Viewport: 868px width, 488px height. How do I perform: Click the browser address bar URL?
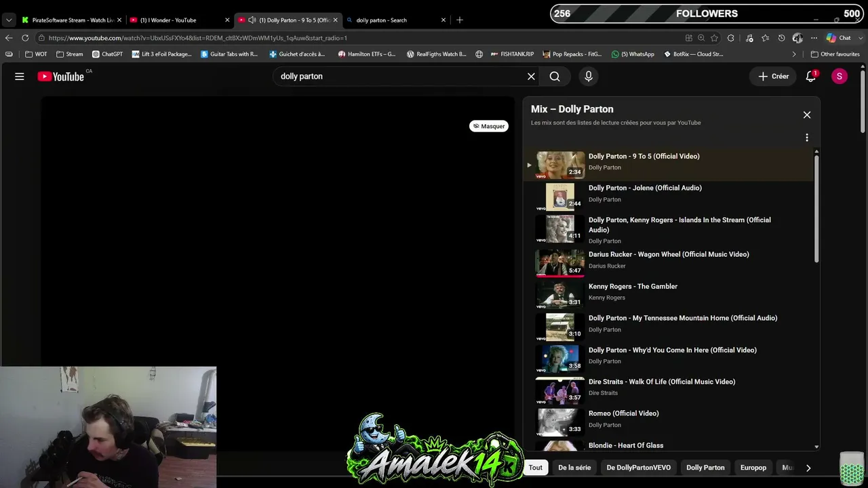coord(198,38)
